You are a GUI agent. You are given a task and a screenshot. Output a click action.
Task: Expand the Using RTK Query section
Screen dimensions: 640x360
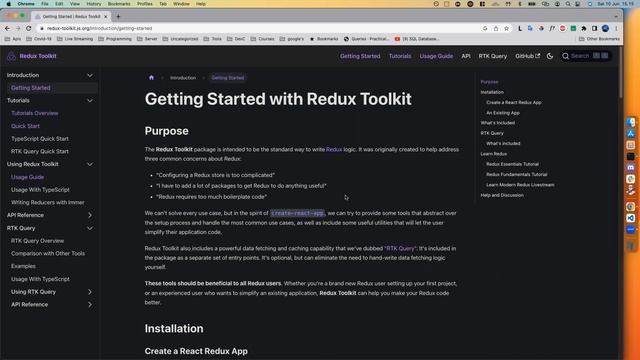click(90, 292)
